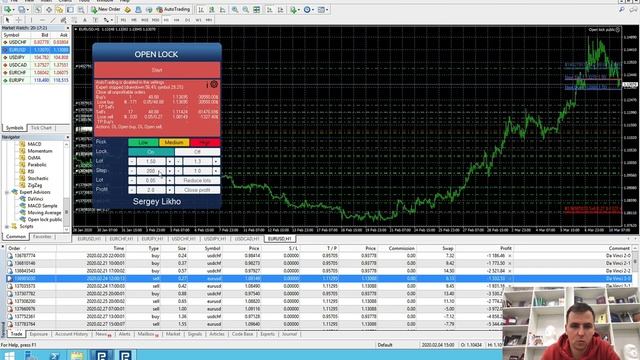Click the tile windows grid icon

[256, 9]
